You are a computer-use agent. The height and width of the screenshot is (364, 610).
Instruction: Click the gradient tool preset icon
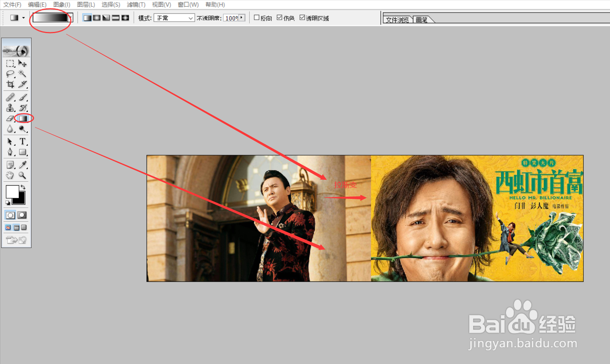pos(14,18)
